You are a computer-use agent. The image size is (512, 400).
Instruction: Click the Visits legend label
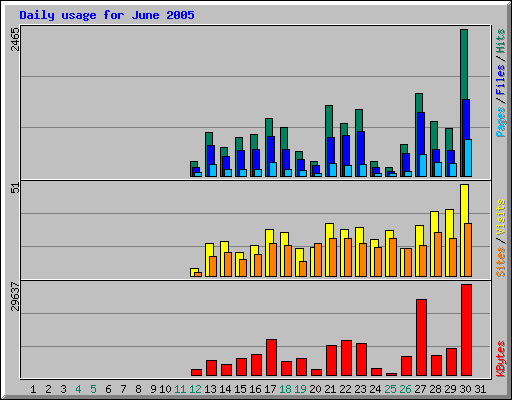click(500, 217)
